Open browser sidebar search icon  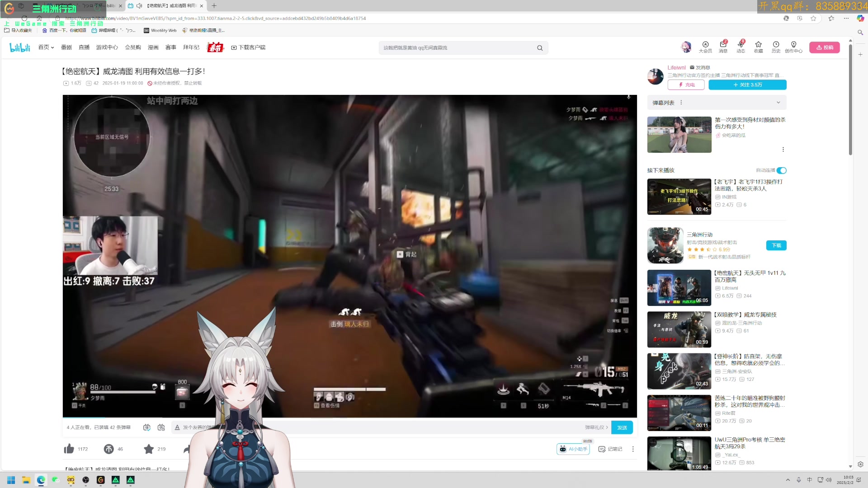click(860, 33)
